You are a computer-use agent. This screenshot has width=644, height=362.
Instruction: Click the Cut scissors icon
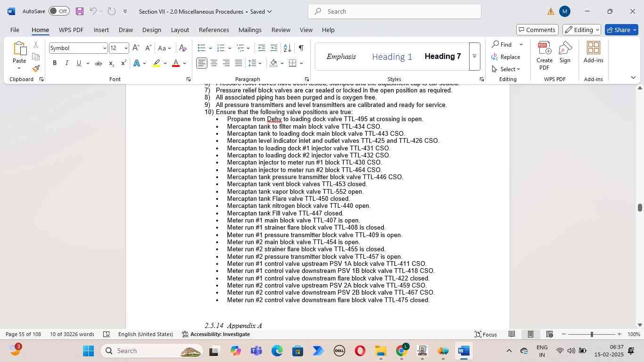(36, 45)
